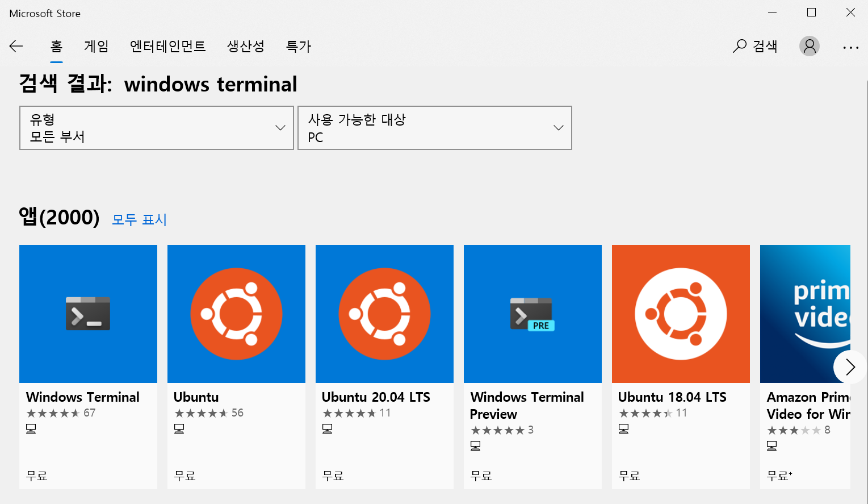
Task: Click the 무료 price on the Ubuntu tile
Action: [x=185, y=476]
